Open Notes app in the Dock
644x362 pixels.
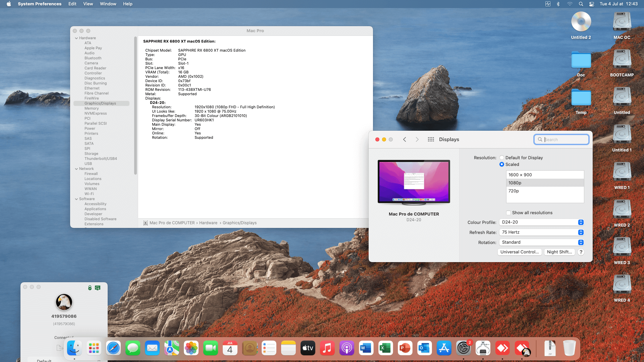(x=288, y=348)
